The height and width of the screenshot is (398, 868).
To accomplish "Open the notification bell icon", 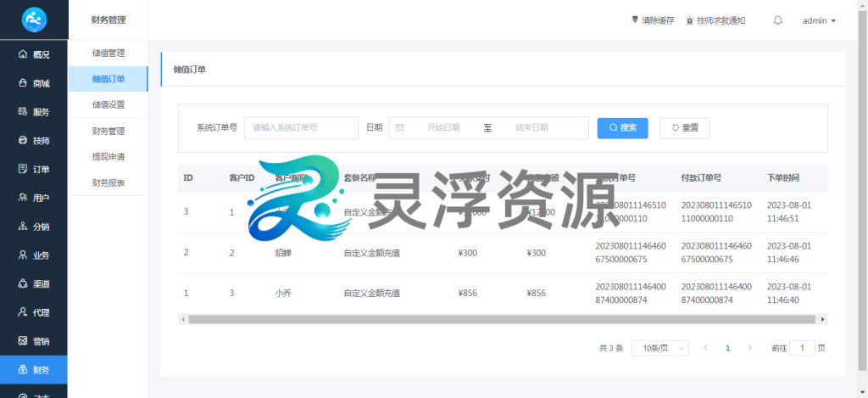I will (778, 20).
